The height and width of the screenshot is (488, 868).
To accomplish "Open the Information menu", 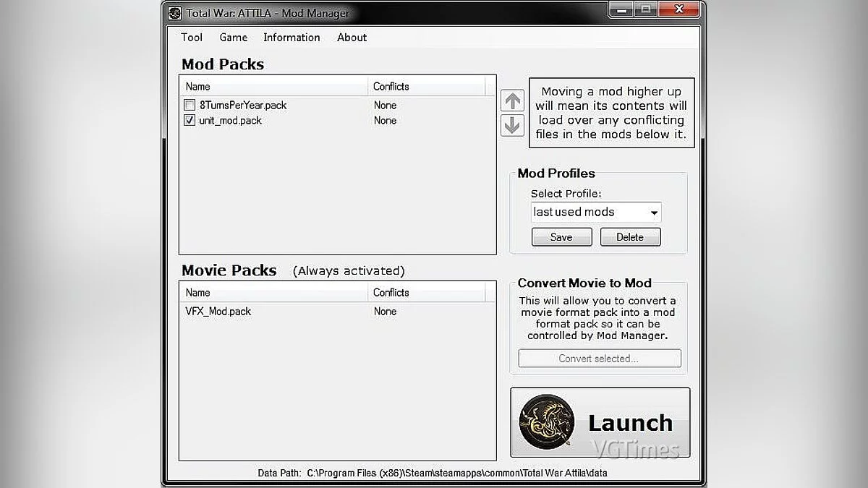I will (292, 38).
